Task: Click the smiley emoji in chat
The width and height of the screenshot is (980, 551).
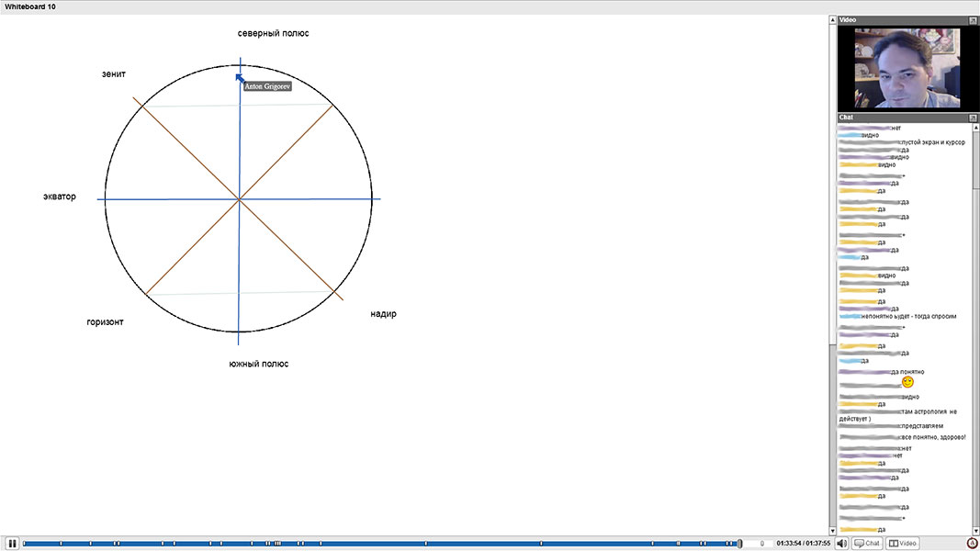Action: pyautogui.click(x=907, y=381)
